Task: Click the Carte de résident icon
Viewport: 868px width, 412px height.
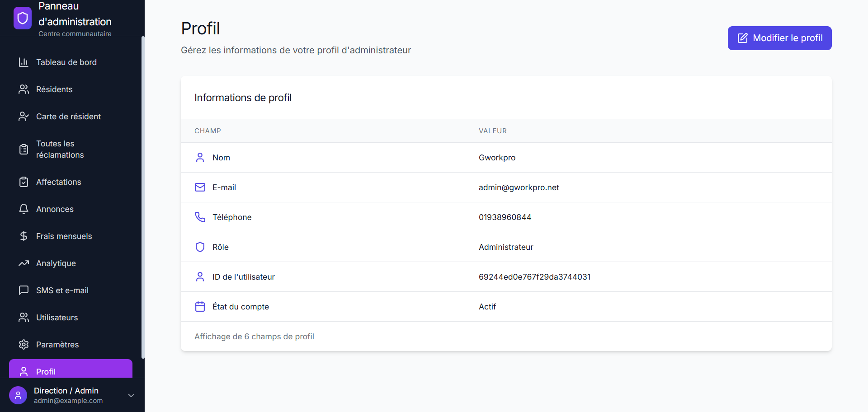Action: [24, 116]
